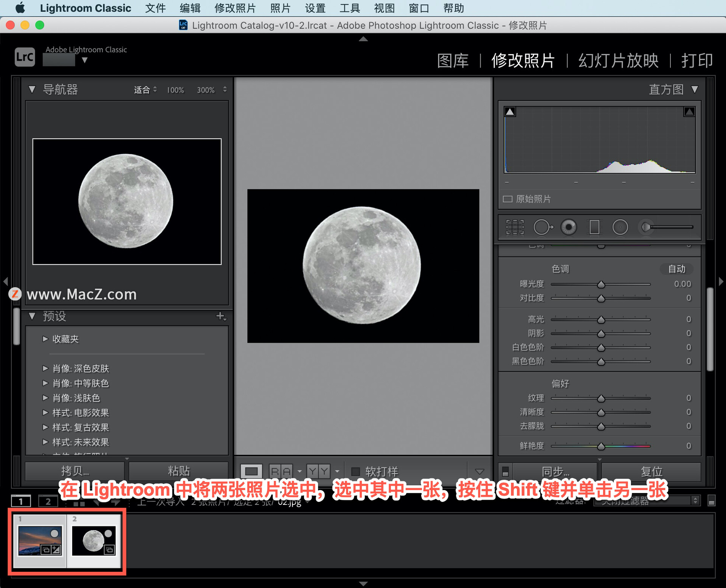Collapse the right panel group arrow
726x588 pixels.
pos(721,281)
